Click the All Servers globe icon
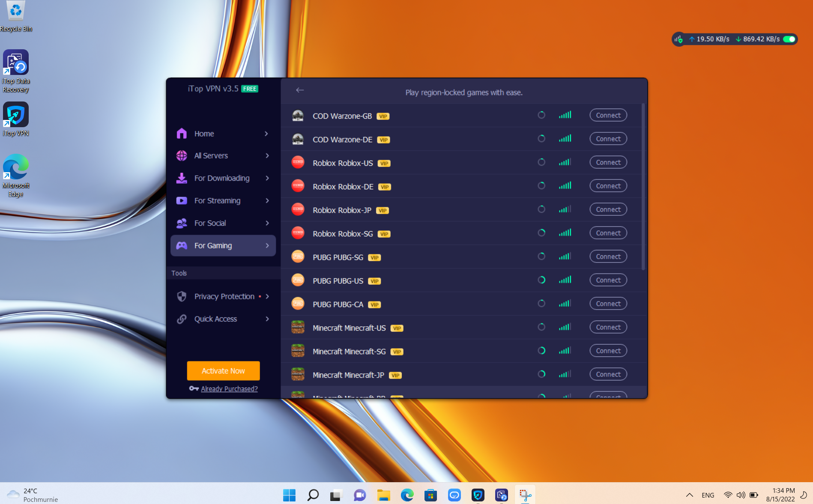The image size is (813, 504). click(x=182, y=156)
